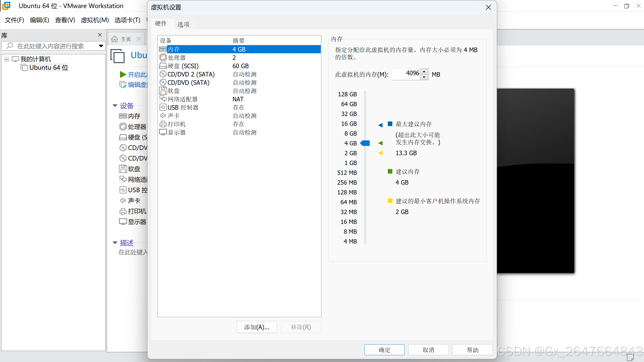Click the home icon on the 主页 tab

pos(115,39)
